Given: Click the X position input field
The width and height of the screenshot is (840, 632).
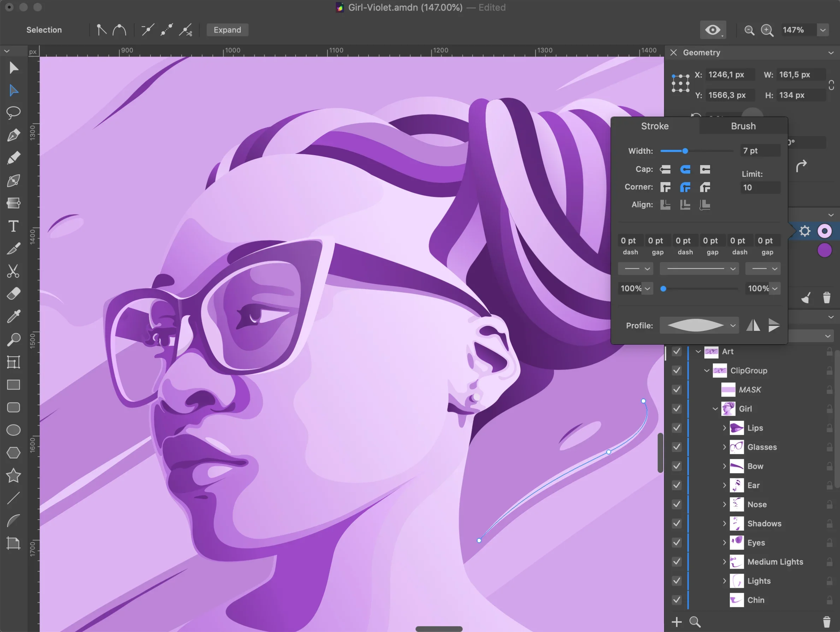Looking at the screenshot, I should 729,75.
